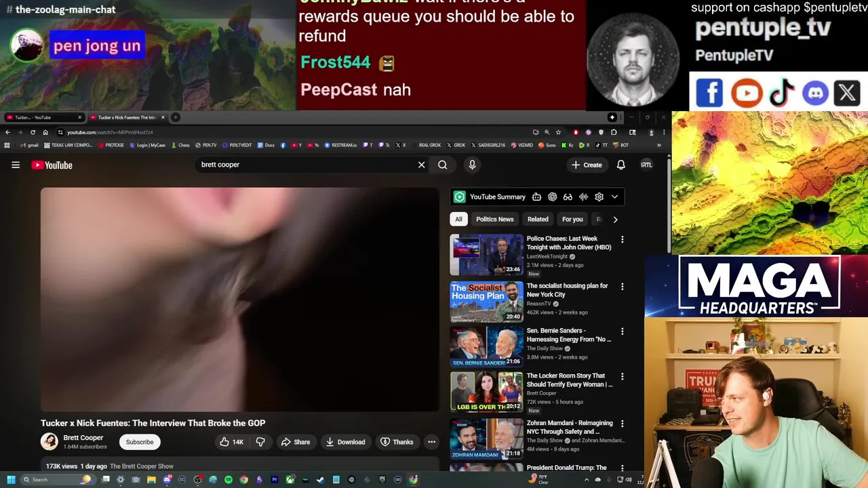868x488 pixels.
Task: Open the Sen. Bernie Sanders video thumbnail
Action: [487, 346]
